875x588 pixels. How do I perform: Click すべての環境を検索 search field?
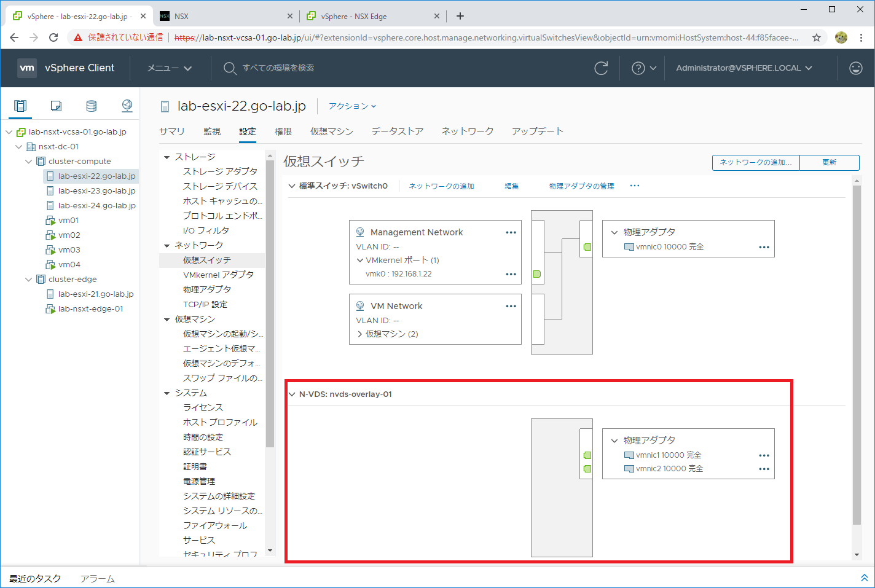[x=278, y=68]
